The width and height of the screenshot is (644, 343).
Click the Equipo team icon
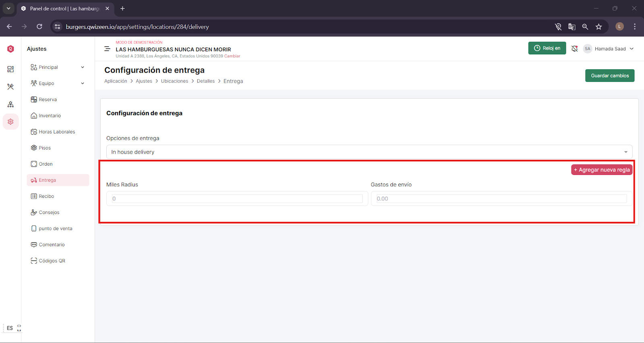point(34,83)
